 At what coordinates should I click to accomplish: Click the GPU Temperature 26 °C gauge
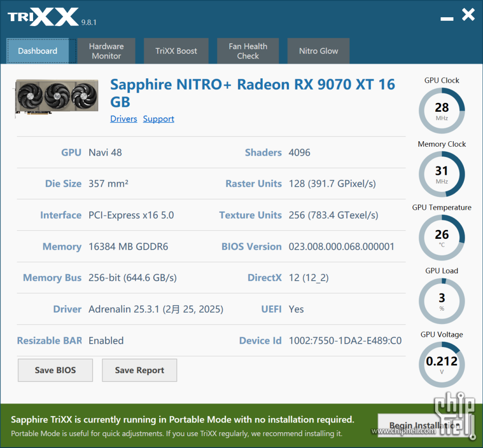coord(442,238)
